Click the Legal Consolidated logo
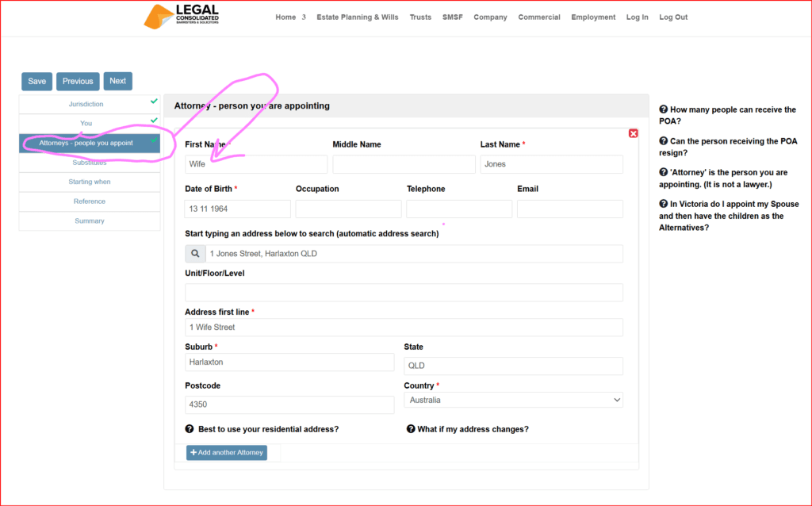Viewport: 812px width, 506px height. coord(182,17)
